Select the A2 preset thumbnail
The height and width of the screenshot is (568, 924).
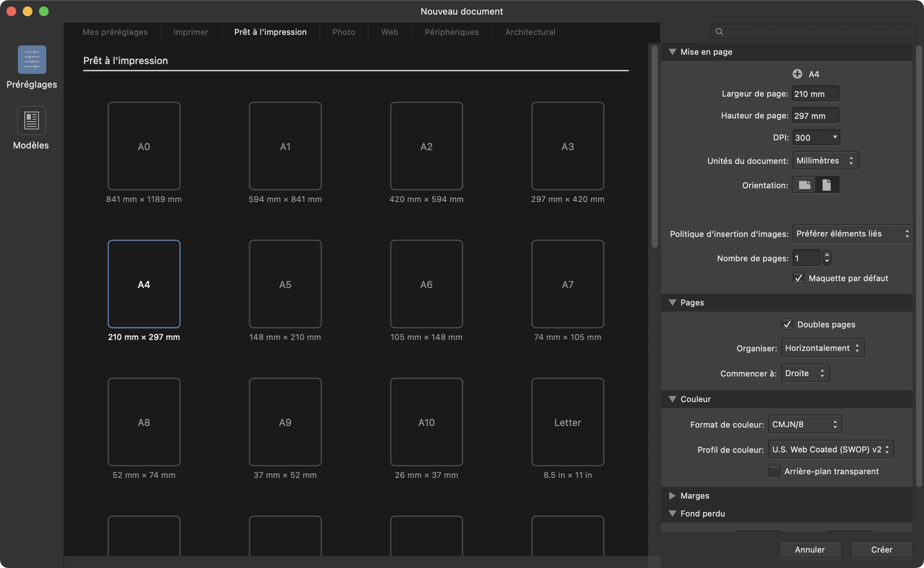[426, 146]
